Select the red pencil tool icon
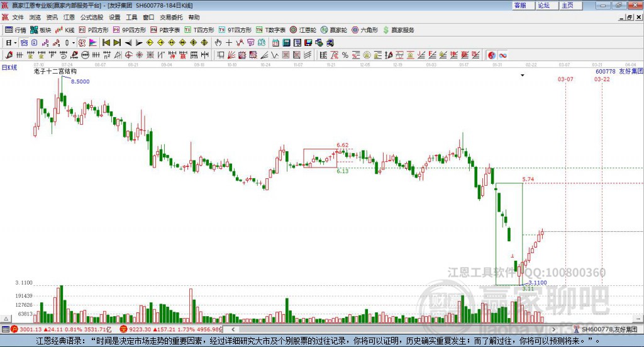 [9, 55]
